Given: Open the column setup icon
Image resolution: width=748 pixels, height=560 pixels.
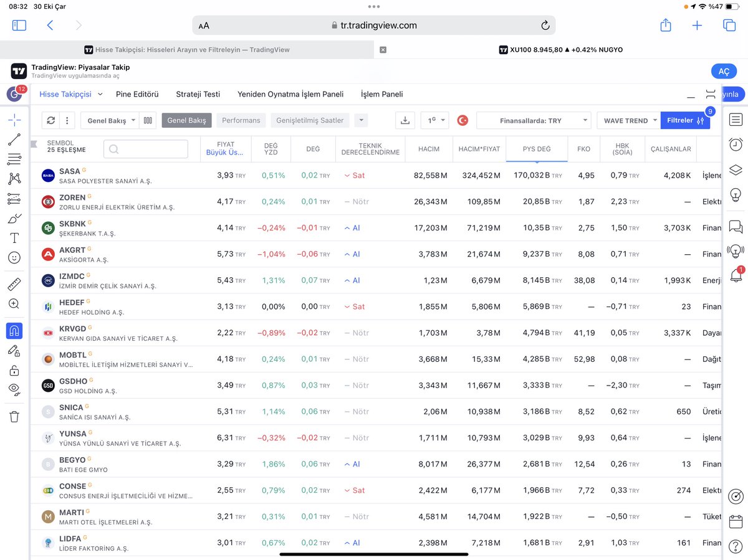Looking at the screenshot, I should click(148, 120).
